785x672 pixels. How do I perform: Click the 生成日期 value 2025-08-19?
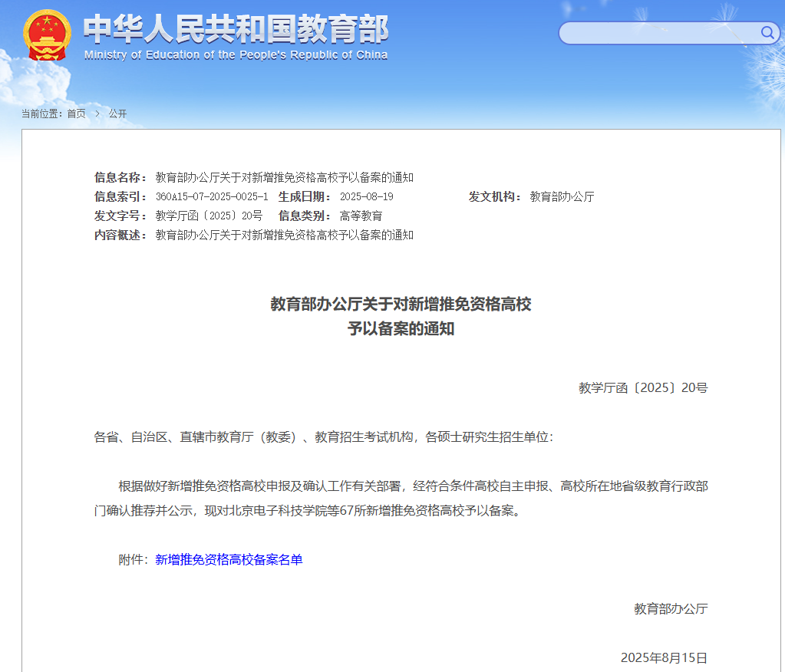pyautogui.click(x=366, y=197)
